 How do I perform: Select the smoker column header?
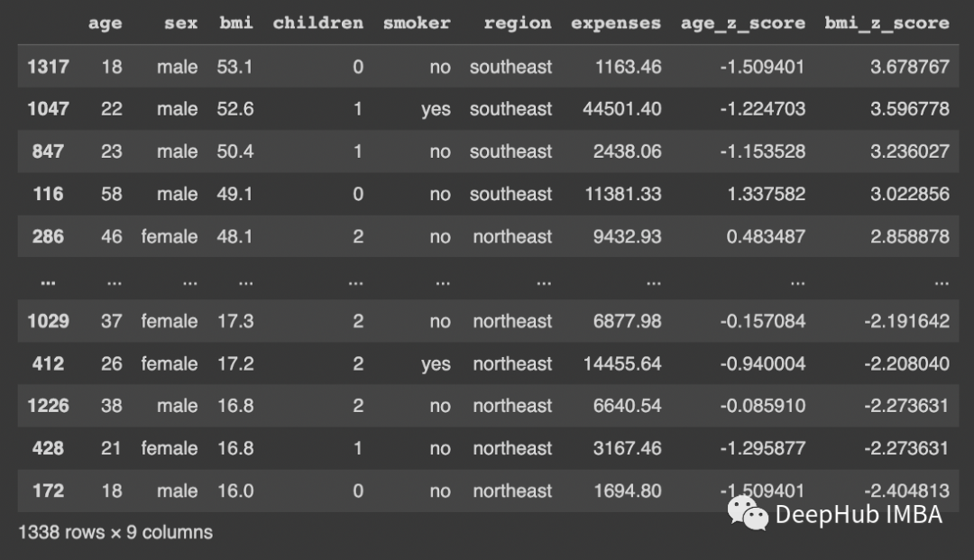417,23
